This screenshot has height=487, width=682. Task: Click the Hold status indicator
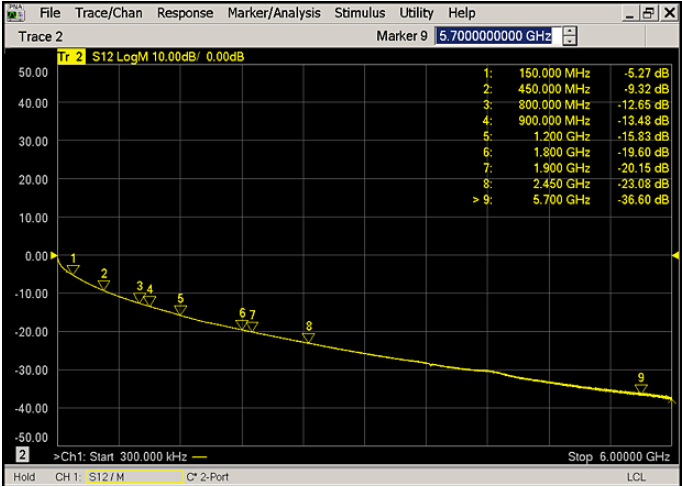tap(24, 477)
